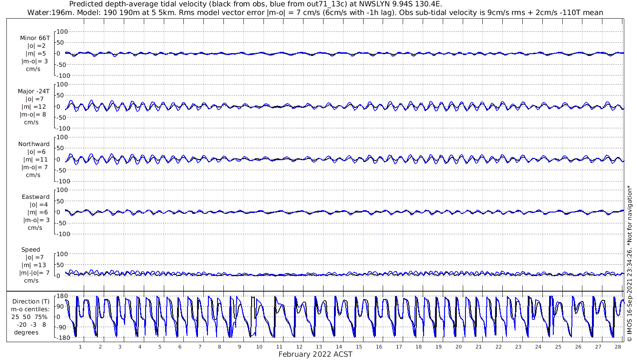Click the "Speed" panel label
This screenshot has width=637, height=364.
tap(30, 249)
